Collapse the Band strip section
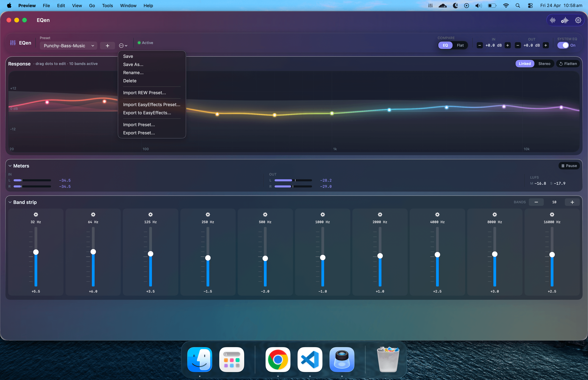Viewport: 588px width, 380px height. click(10, 202)
